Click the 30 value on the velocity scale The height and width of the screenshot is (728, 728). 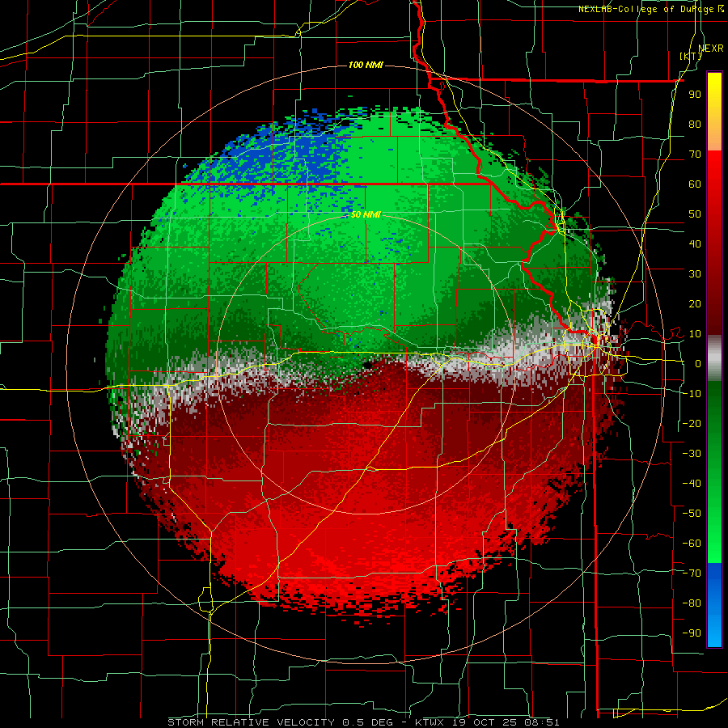[695, 274]
